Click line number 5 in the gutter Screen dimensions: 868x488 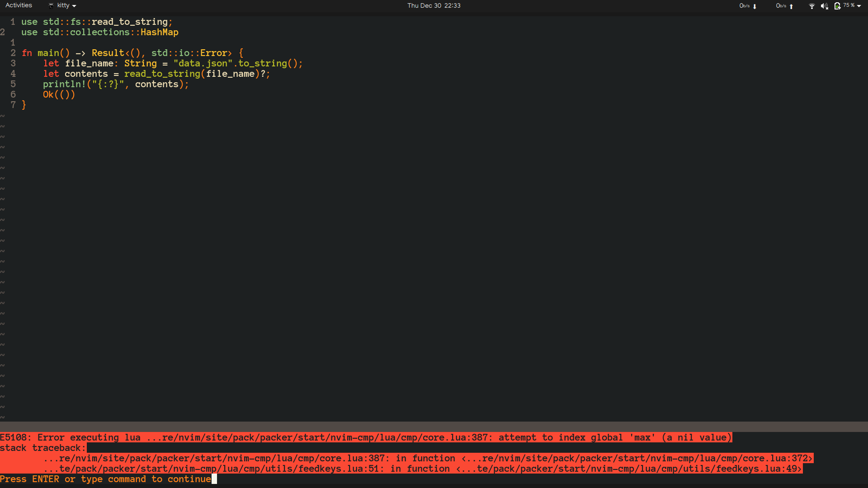point(13,84)
